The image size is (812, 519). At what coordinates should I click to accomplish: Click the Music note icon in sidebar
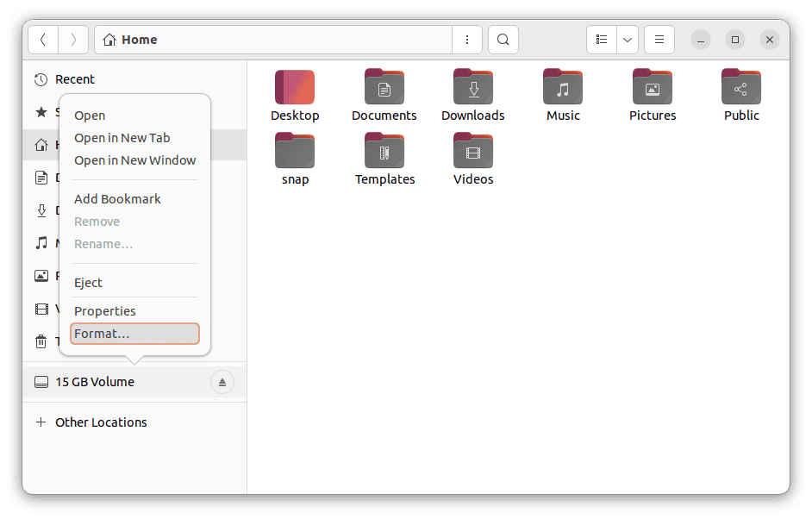tap(41, 243)
